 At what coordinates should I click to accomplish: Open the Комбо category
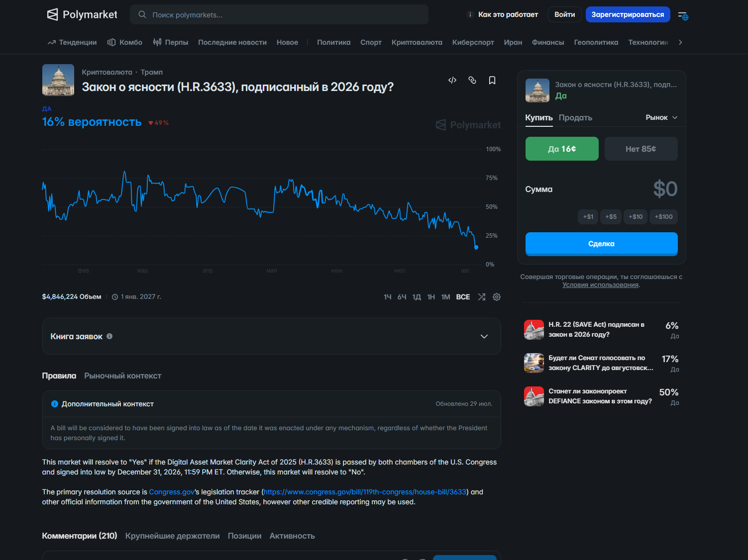125,42
